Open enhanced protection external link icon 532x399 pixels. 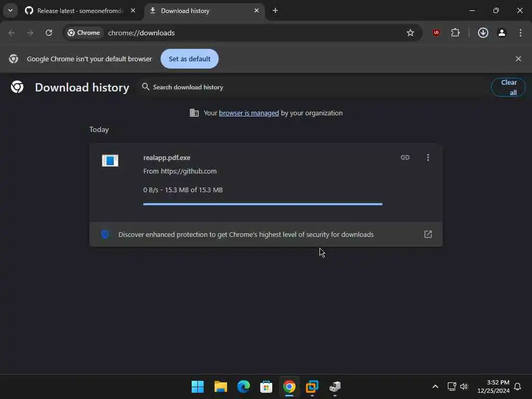(x=428, y=234)
